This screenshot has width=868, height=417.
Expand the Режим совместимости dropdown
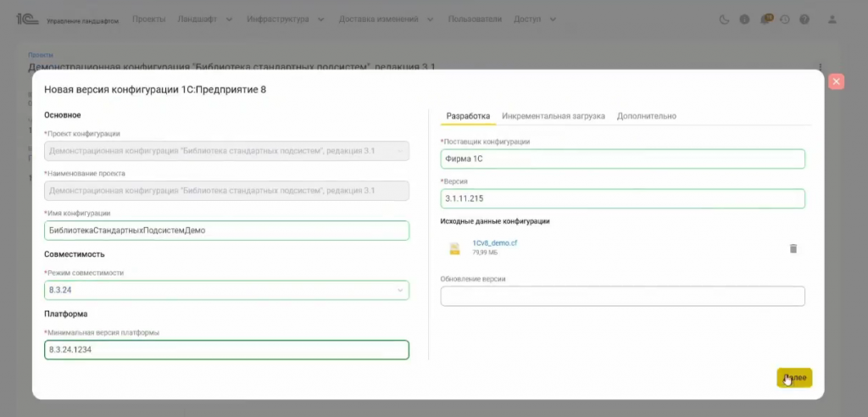point(400,291)
